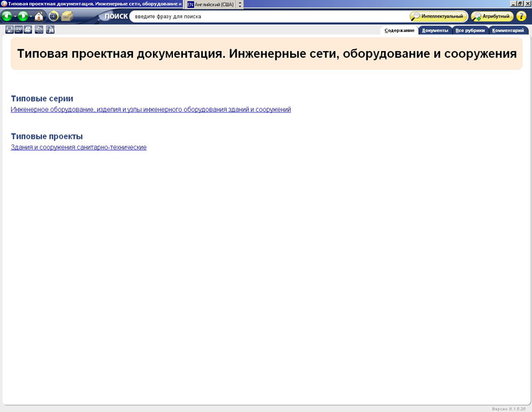Click the Copy documents icon
Viewport: 532px width, 412px height.
click(39, 29)
